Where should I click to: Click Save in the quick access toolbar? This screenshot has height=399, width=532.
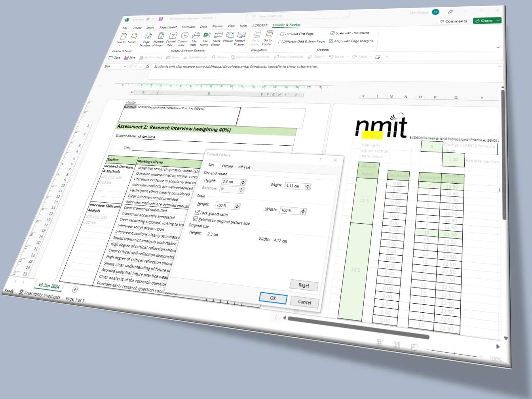(x=129, y=57)
